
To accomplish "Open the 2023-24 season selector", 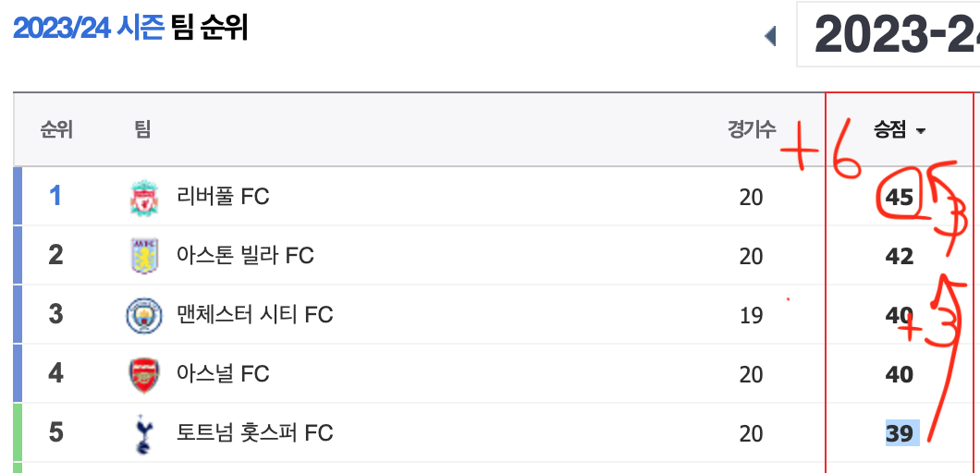I will [x=888, y=34].
